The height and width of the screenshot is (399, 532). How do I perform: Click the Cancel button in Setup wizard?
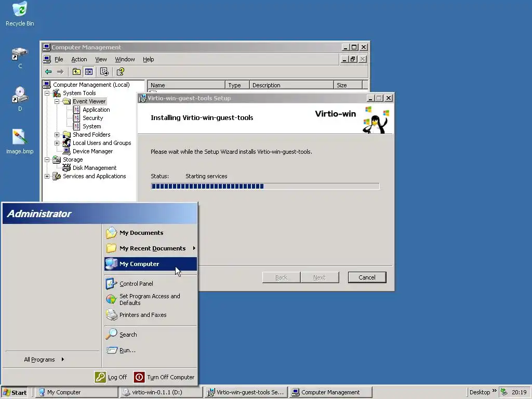point(367,277)
